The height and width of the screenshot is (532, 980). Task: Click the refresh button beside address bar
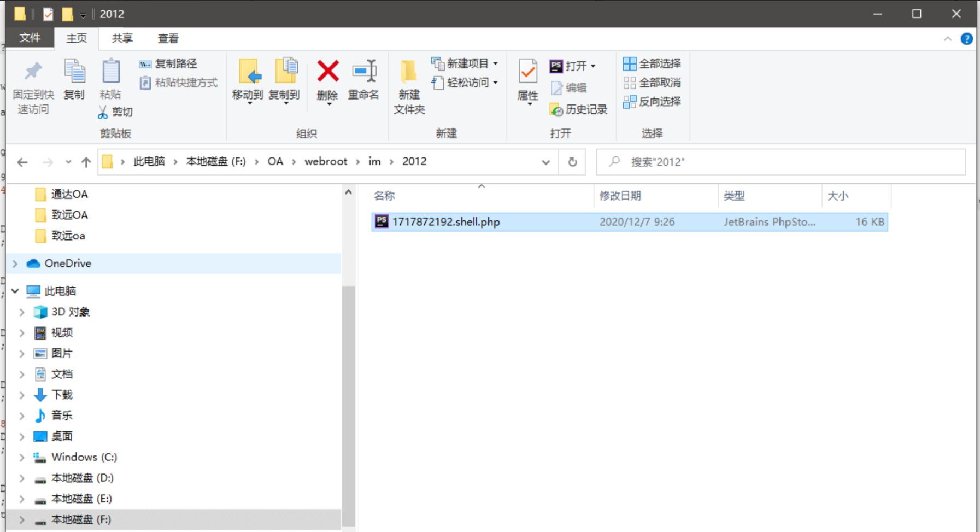point(572,162)
